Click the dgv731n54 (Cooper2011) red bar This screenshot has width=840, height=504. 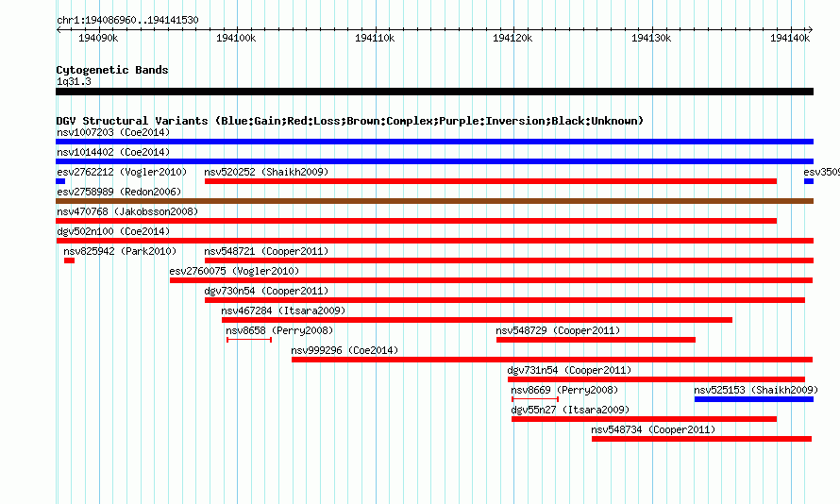coord(656,379)
